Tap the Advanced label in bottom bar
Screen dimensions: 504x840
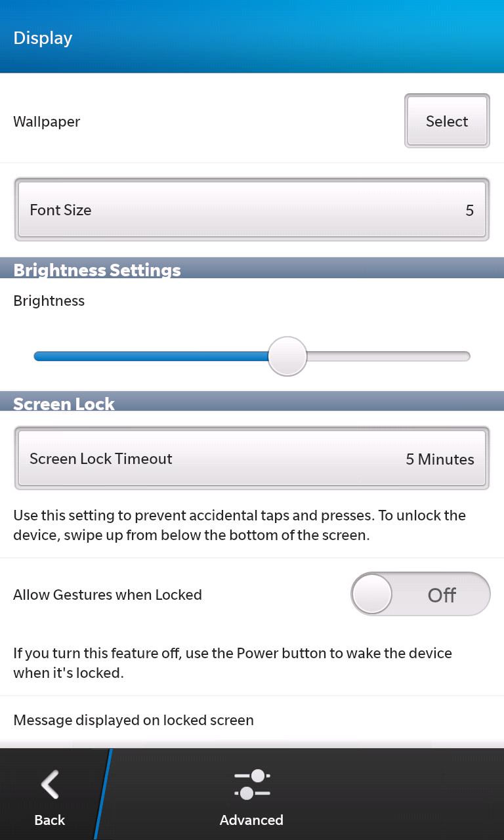(251, 820)
